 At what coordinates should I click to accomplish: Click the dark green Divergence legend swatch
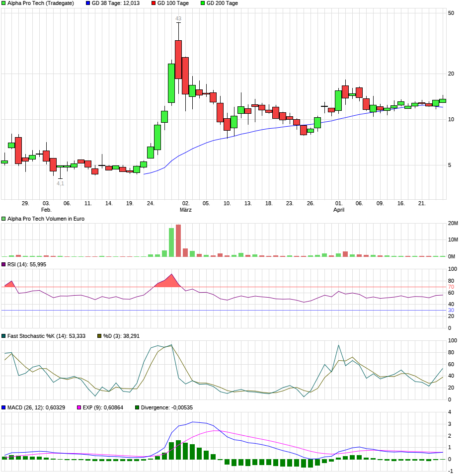(137, 408)
